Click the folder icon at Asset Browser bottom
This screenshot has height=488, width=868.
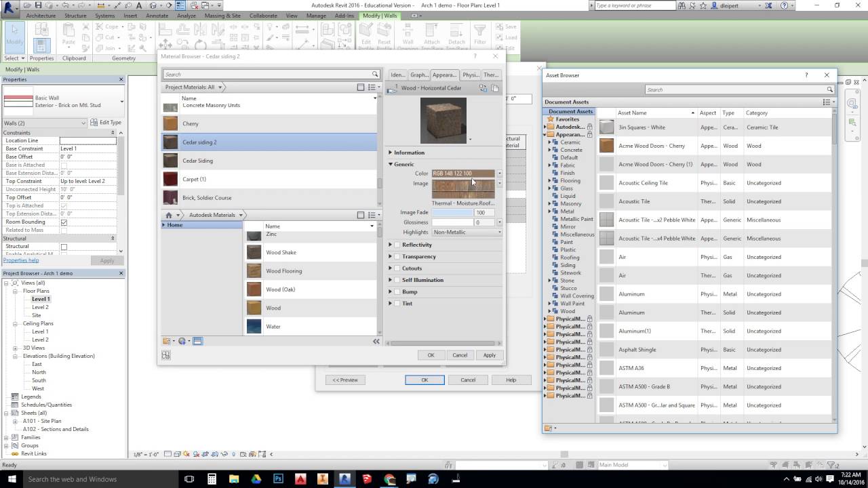coord(549,428)
